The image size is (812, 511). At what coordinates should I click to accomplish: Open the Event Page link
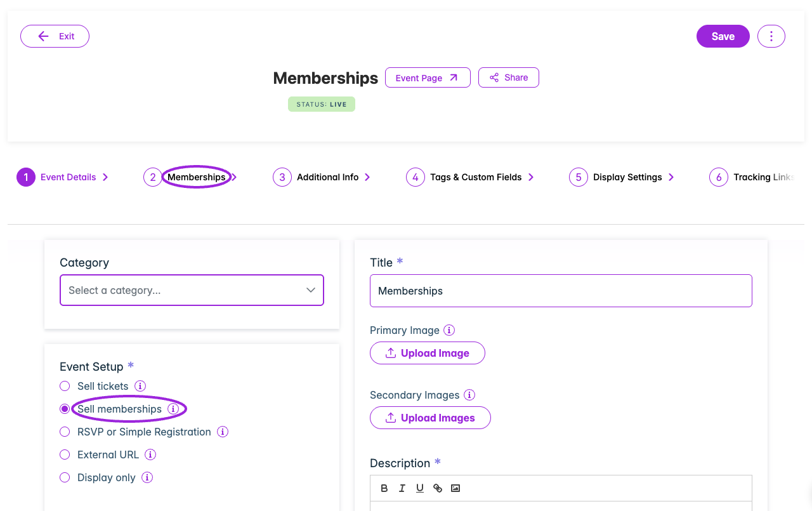point(428,77)
